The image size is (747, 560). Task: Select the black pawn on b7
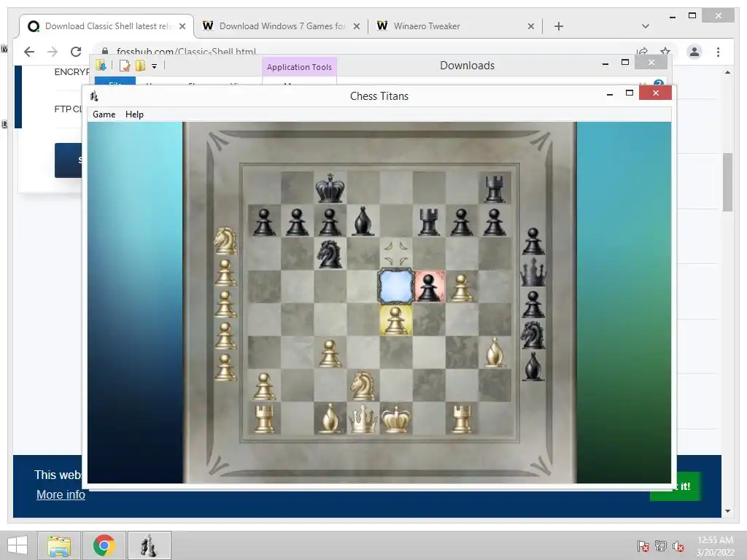(297, 222)
